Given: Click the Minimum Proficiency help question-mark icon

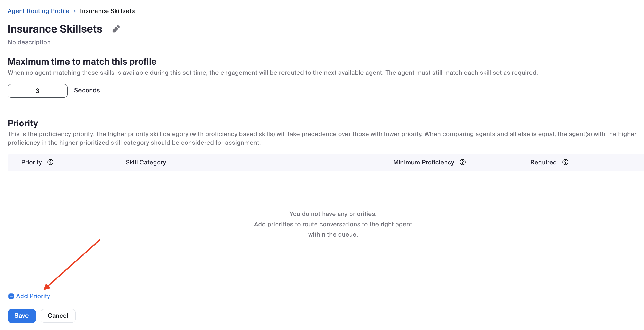Looking at the screenshot, I should [462, 162].
